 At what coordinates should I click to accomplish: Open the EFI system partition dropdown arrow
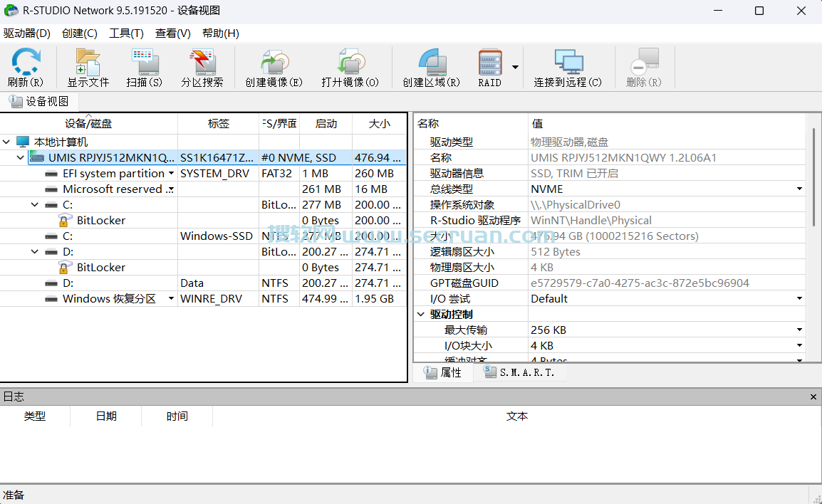171,174
